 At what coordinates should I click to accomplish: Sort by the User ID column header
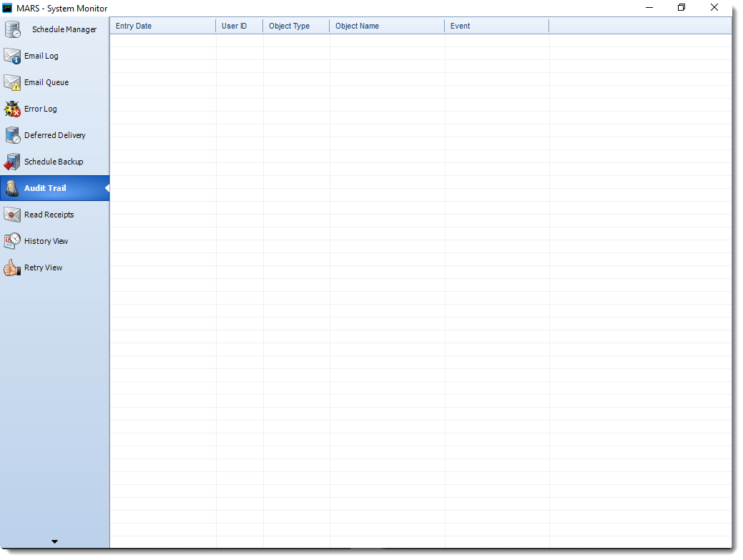tap(240, 26)
